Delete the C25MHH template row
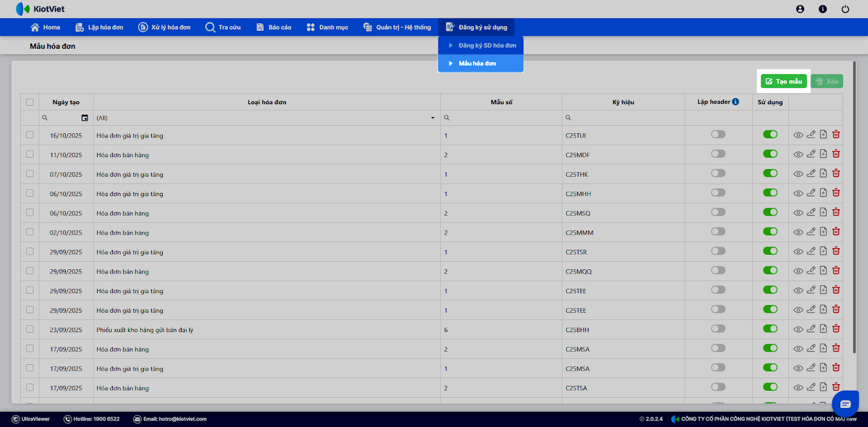The width and height of the screenshot is (868, 427). (836, 193)
